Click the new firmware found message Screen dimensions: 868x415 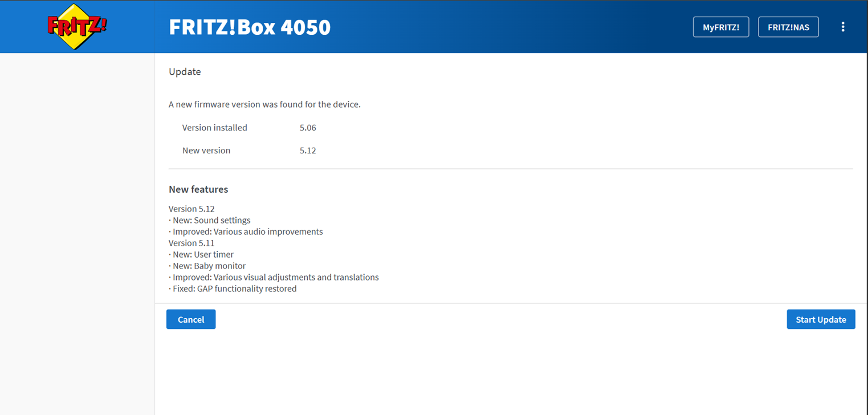[264, 104]
